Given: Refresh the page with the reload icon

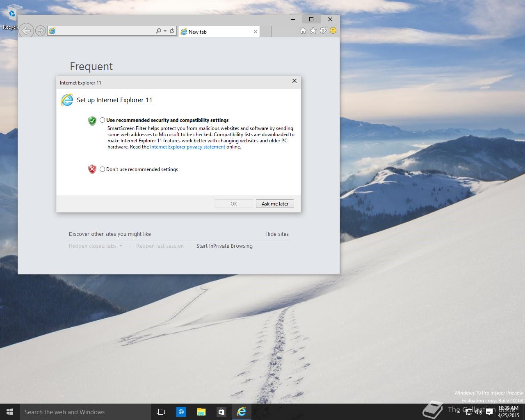Looking at the screenshot, I should pyautogui.click(x=172, y=31).
